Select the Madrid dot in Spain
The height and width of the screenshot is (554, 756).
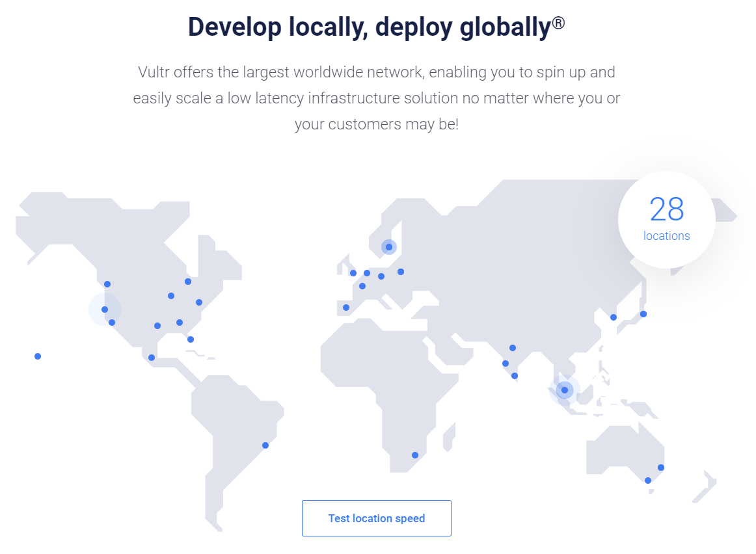346,308
